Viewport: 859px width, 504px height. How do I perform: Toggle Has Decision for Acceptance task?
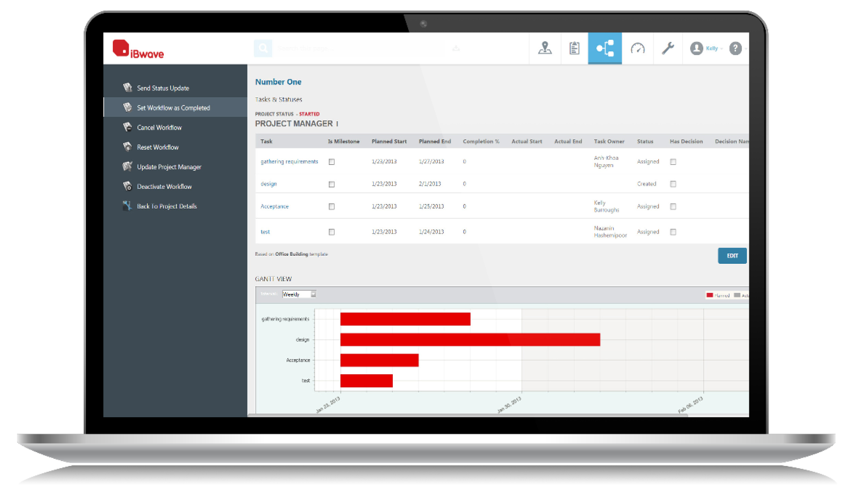673,207
